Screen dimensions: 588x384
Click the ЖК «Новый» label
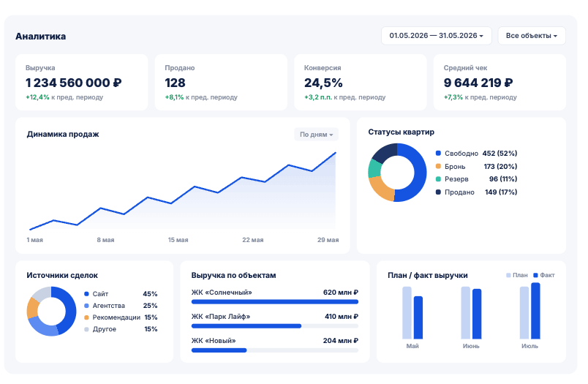pos(214,341)
